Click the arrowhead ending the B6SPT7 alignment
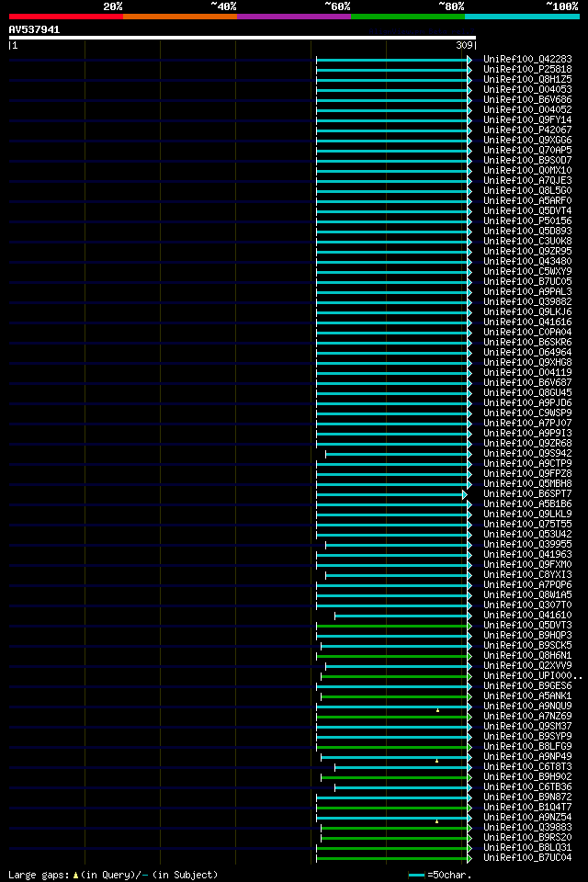588x882 pixels. tap(465, 494)
